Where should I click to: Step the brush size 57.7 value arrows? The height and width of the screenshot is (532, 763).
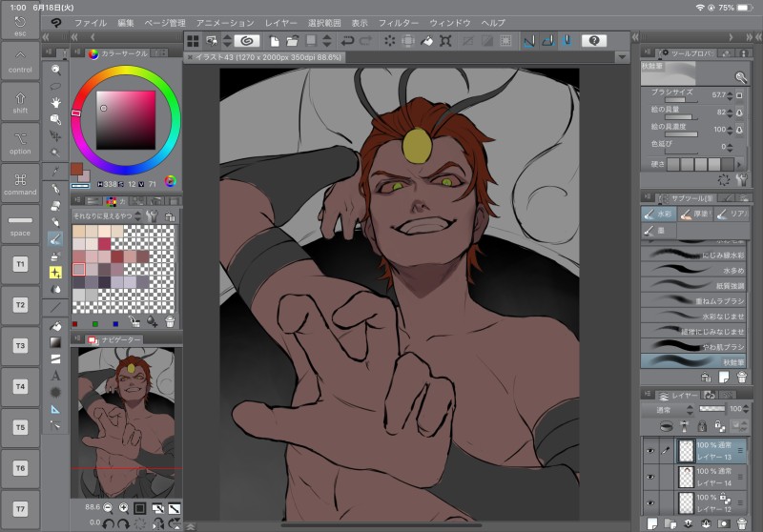tap(729, 95)
